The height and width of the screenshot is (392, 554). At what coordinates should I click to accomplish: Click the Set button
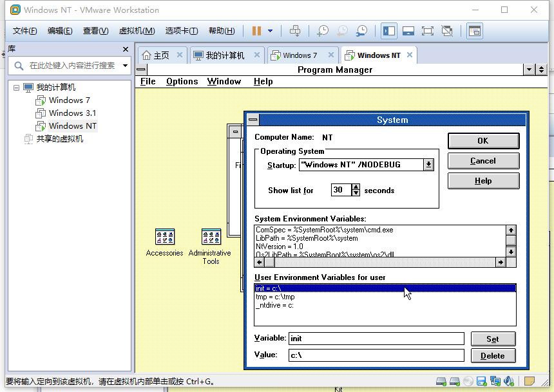tap(493, 339)
